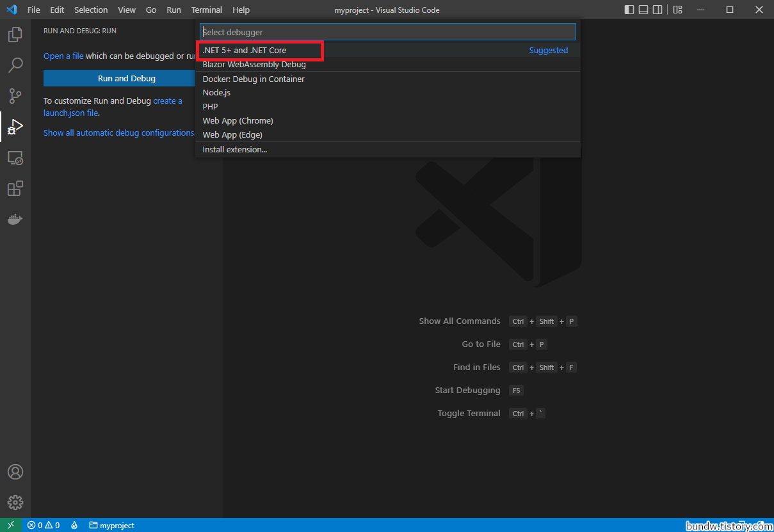This screenshot has height=532, width=774.
Task: Choose Node.js debugger option
Action: [388, 92]
